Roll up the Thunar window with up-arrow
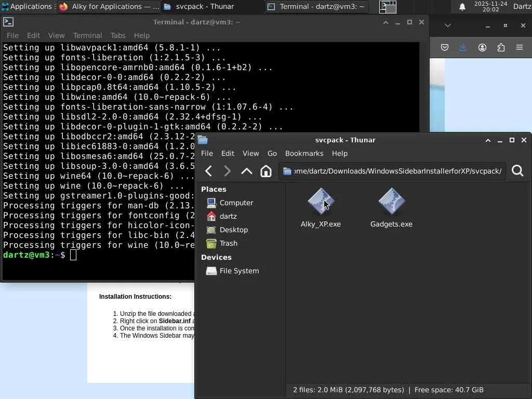532x399 pixels. pos(488,140)
